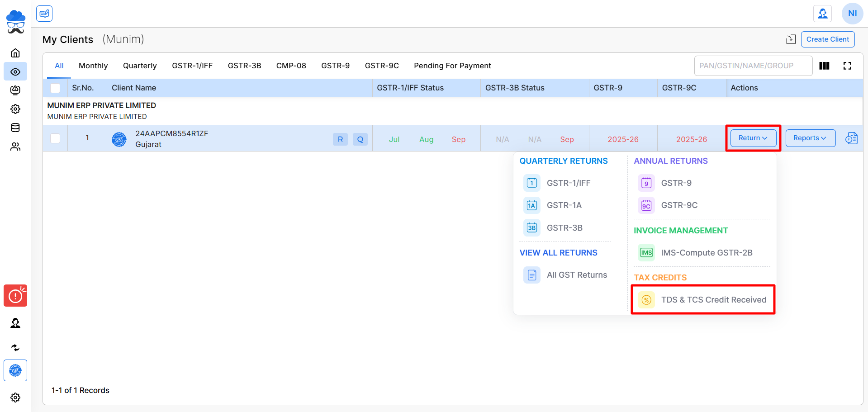Click the eye view icon in sidebar
The width and height of the screenshot is (868, 412).
coord(15,71)
